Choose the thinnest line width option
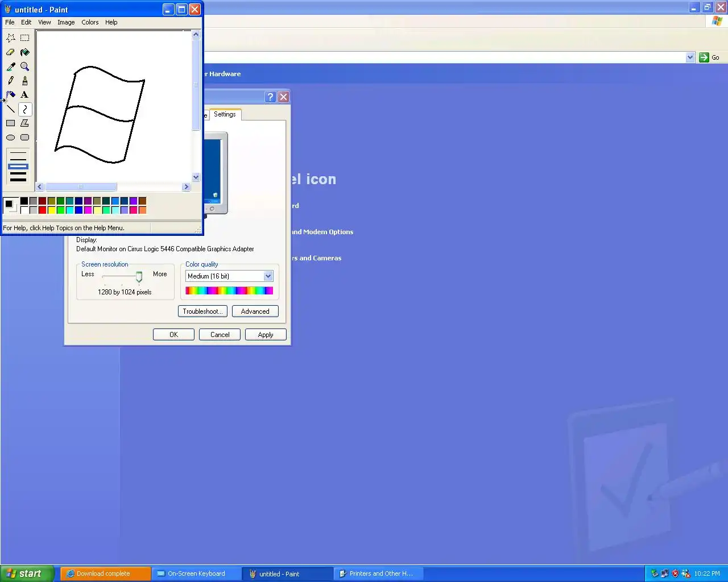The width and height of the screenshot is (728, 582). (18, 153)
